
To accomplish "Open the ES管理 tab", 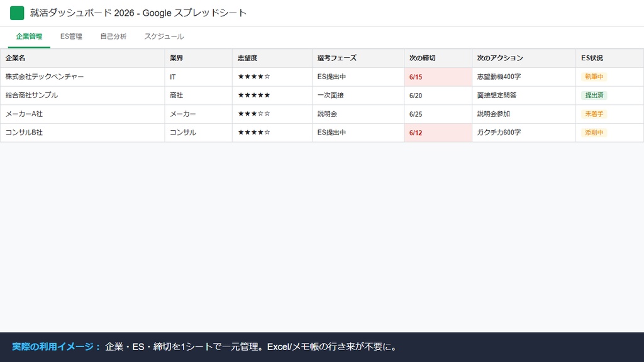I will click(x=71, y=36).
